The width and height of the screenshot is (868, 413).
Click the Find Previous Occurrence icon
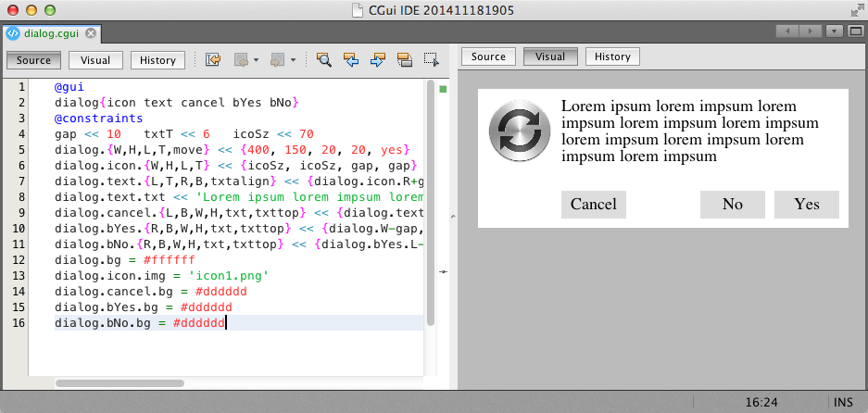351,60
